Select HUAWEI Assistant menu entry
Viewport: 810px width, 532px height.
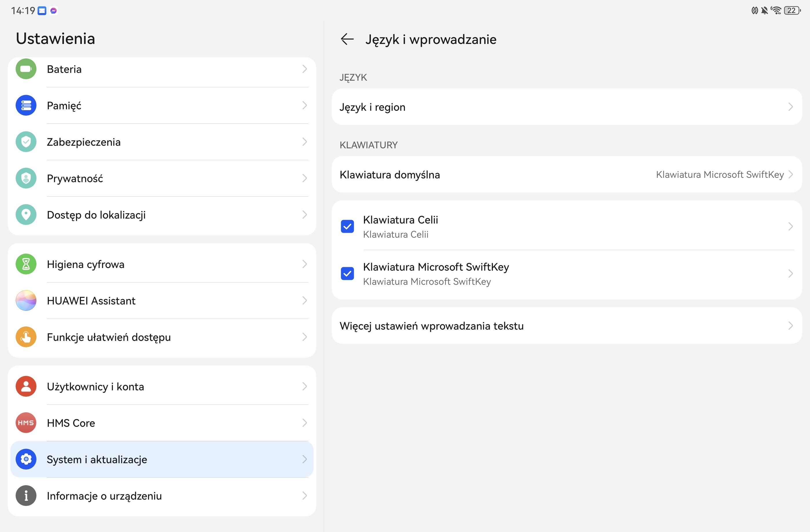point(162,300)
